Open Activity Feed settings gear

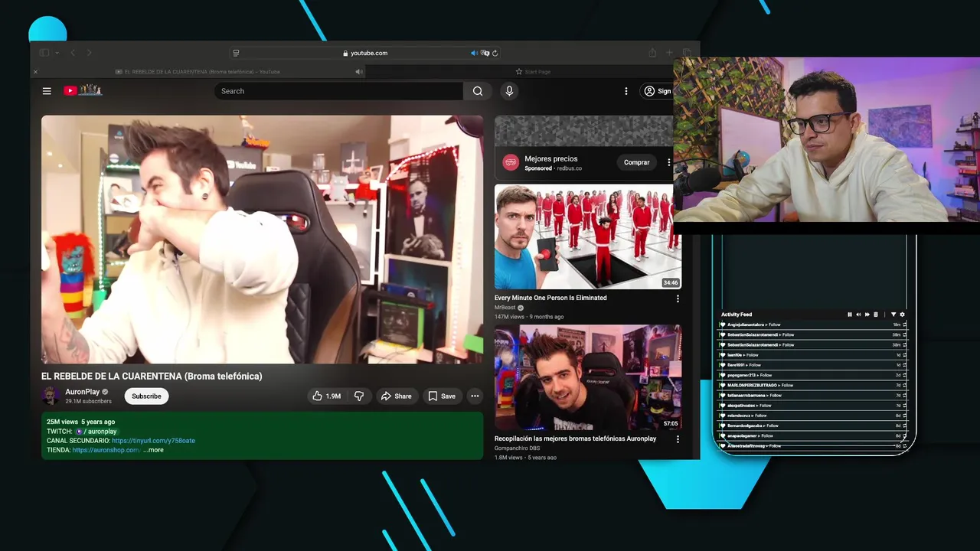click(902, 315)
